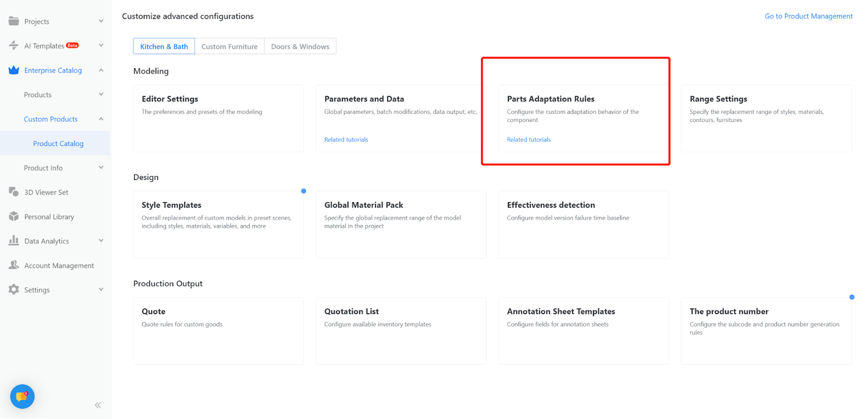Click the Enterprise Catalog crown icon

[14, 70]
